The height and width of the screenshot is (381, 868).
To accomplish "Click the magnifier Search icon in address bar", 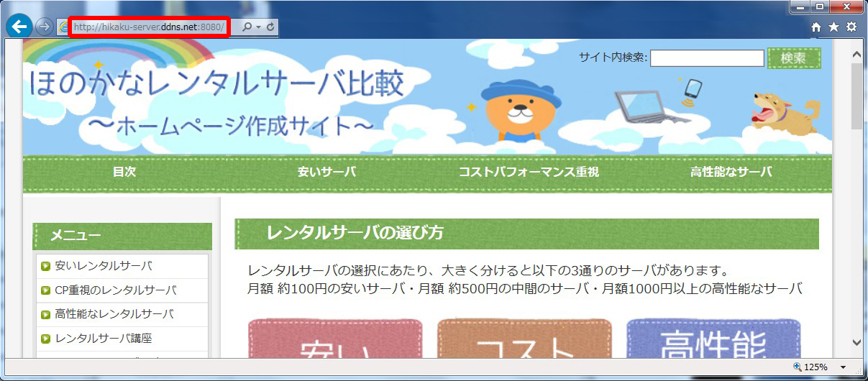I will pos(247,27).
